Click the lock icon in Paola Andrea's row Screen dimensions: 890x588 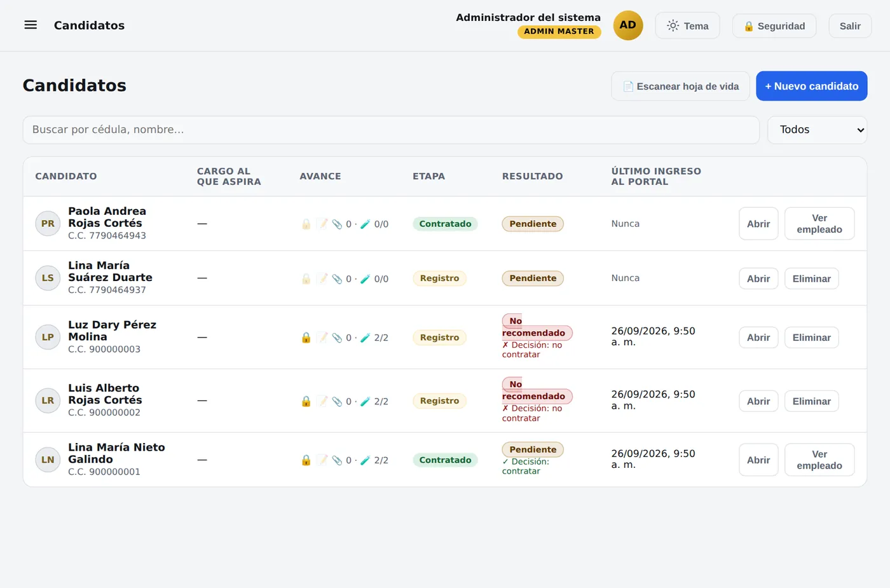[306, 224]
